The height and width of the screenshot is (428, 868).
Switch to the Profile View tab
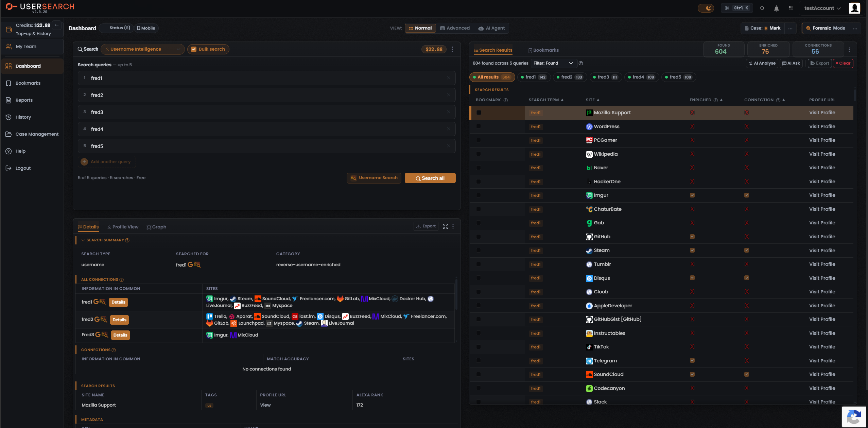(x=123, y=227)
